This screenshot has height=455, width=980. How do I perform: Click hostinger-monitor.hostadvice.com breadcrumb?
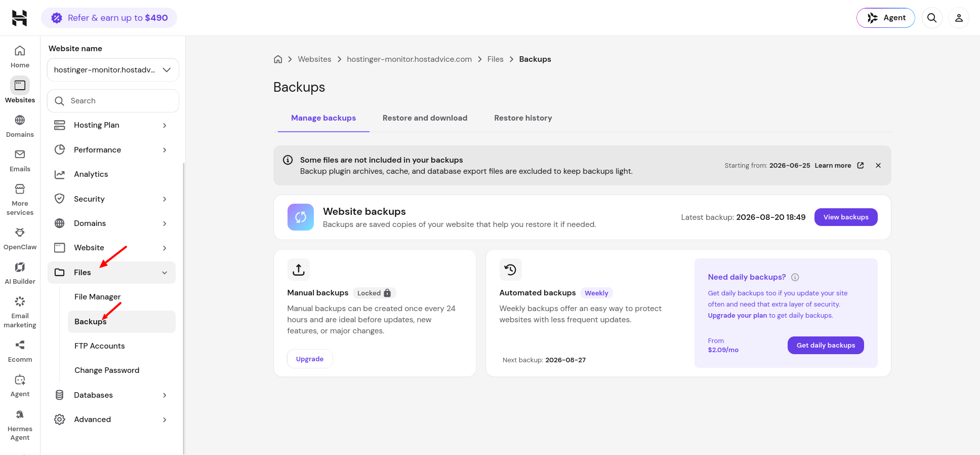409,59
